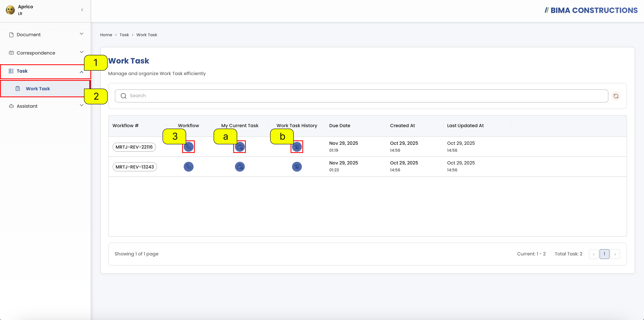The image size is (644, 320).
Task: Open My Current Task icon for MRTJ-REV-22116
Action: click(240, 147)
